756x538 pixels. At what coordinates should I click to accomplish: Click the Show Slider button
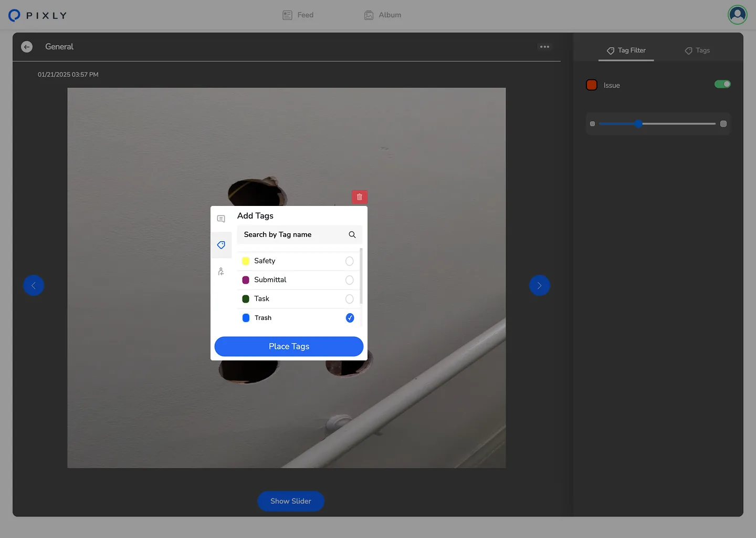pos(291,501)
